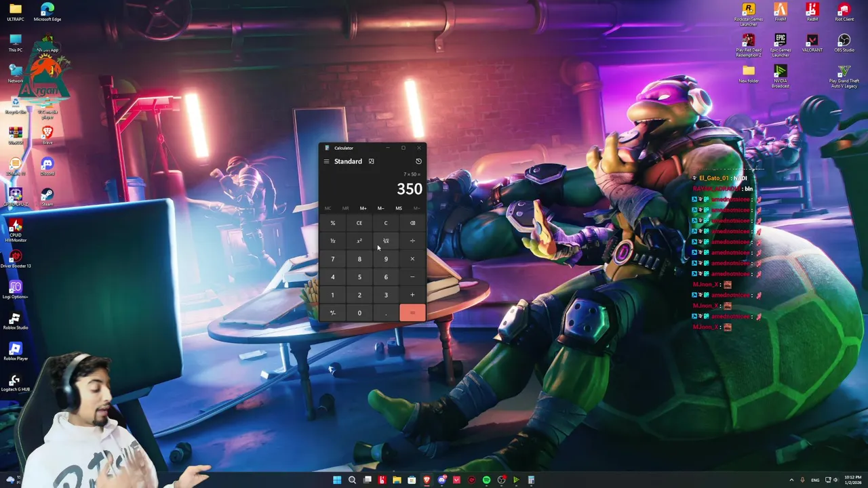Show hidden system tray icons
This screenshot has width=868, height=488.
[x=791, y=480]
